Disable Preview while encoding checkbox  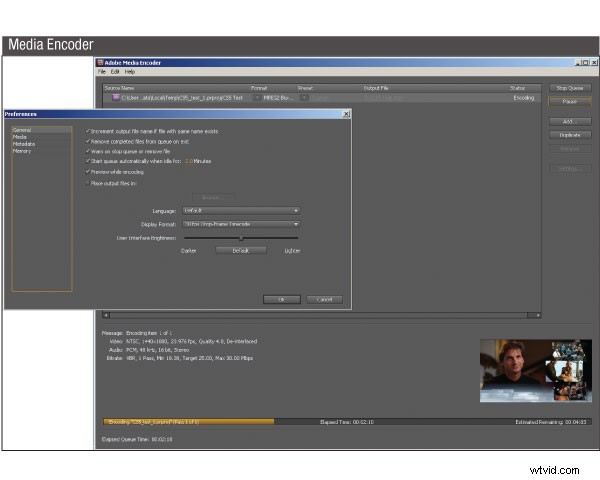coord(88,172)
